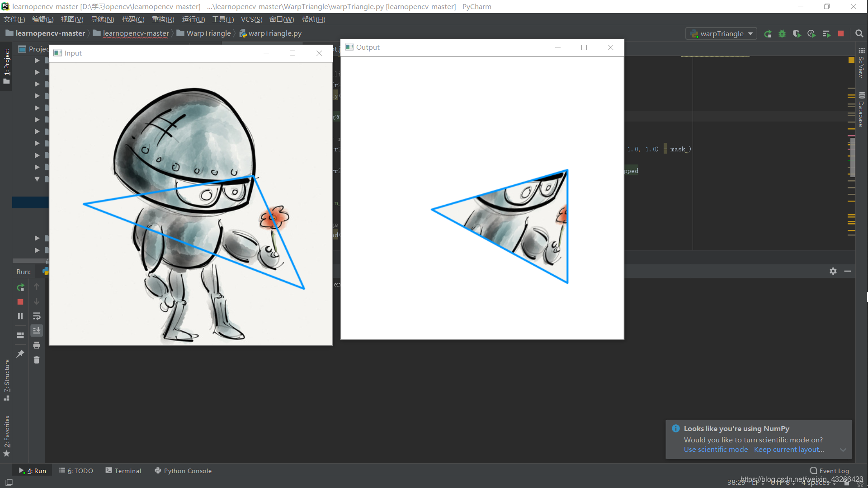Click Use scientific mode link
The image size is (868, 488).
tap(716, 450)
